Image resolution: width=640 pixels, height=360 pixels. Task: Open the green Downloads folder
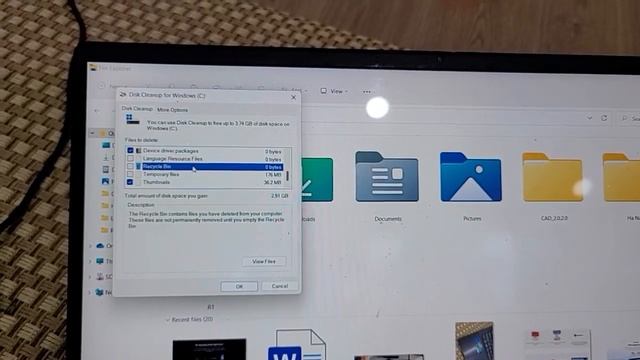317,180
